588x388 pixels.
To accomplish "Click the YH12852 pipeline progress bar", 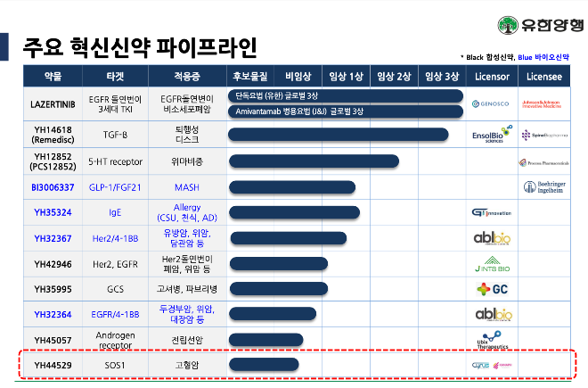I will point(314,161).
